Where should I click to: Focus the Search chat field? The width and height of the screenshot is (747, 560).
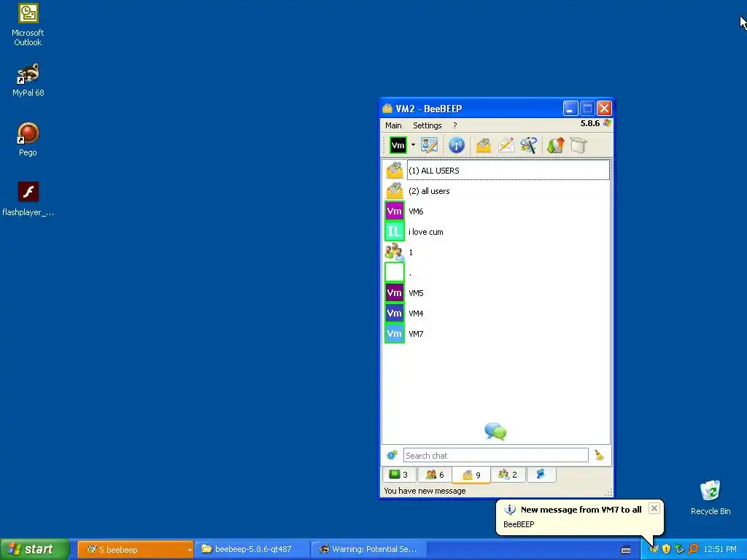pyautogui.click(x=495, y=455)
